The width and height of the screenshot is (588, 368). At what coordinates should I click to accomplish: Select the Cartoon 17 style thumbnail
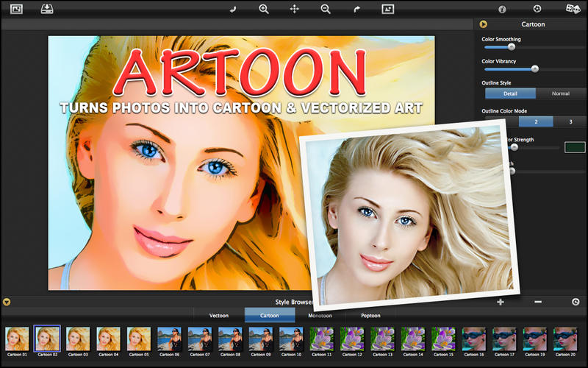coord(504,339)
